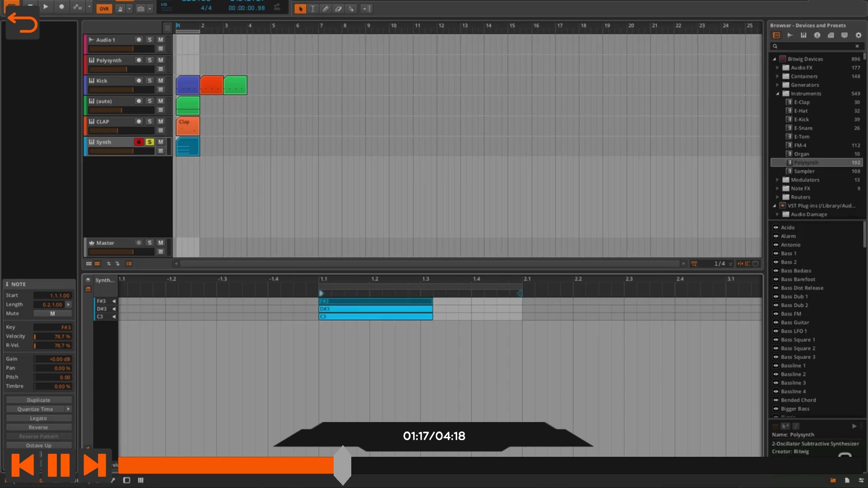Image resolution: width=868 pixels, height=488 pixels.
Task: Adjust the Master track volume slider
Action: pos(122,252)
